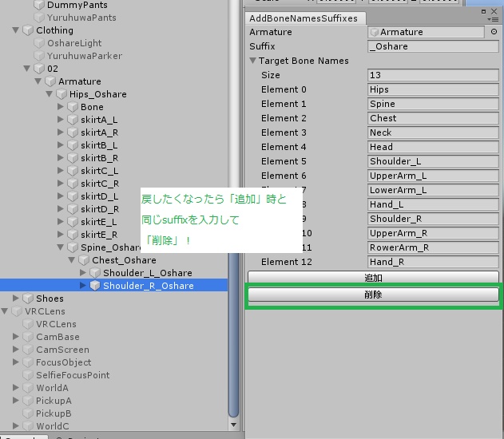Click the 追加 (add) button
504x439 pixels.
[x=373, y=278]
